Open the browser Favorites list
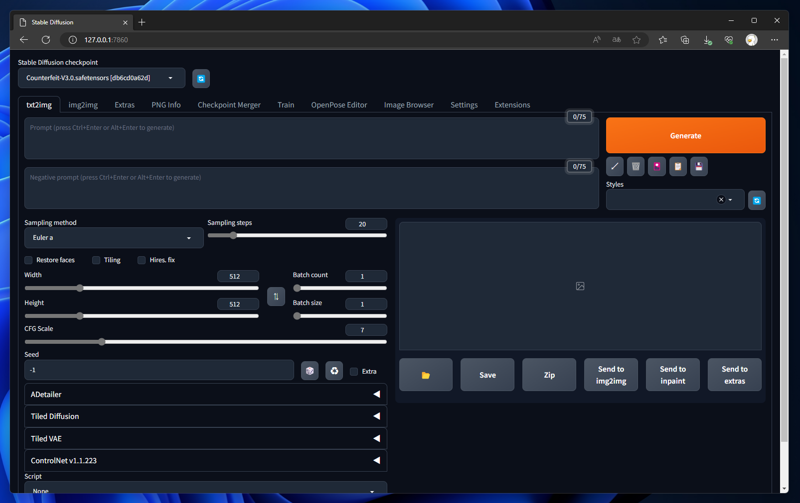Viewport: 800px width, 503px height. pos(663,40)
